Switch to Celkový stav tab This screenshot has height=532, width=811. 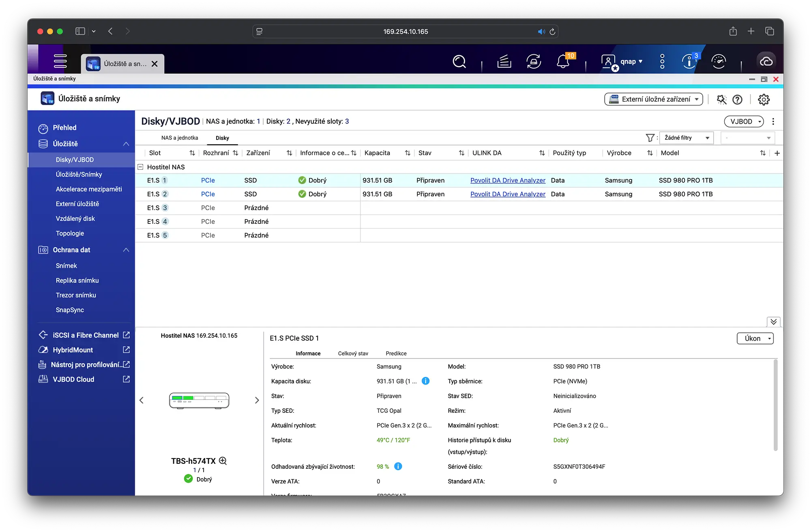point(353,353)
